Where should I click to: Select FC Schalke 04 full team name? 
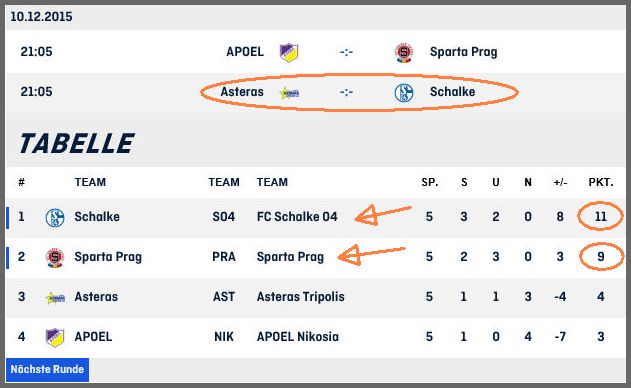[x=297, y=217]
